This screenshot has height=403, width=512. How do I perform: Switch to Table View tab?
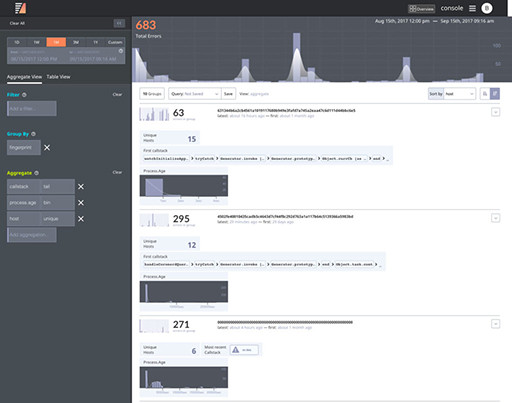coord(58,77)
